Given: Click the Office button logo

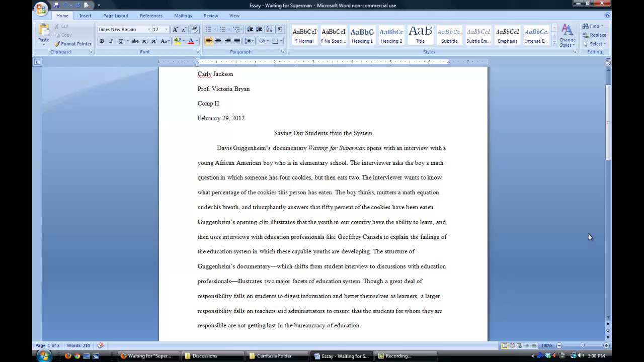Looking at the screenshot, I should coord(41,9).
